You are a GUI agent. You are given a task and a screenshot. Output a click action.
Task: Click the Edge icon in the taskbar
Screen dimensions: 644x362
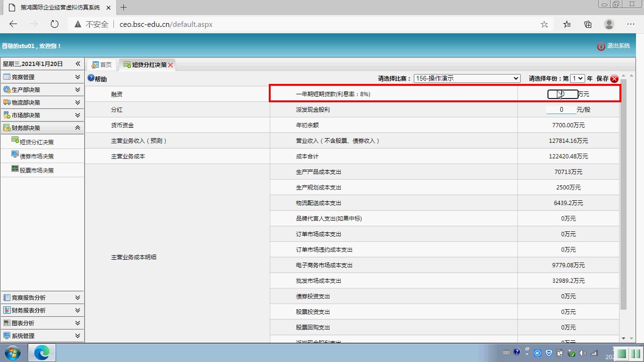[x=42, y=352]
